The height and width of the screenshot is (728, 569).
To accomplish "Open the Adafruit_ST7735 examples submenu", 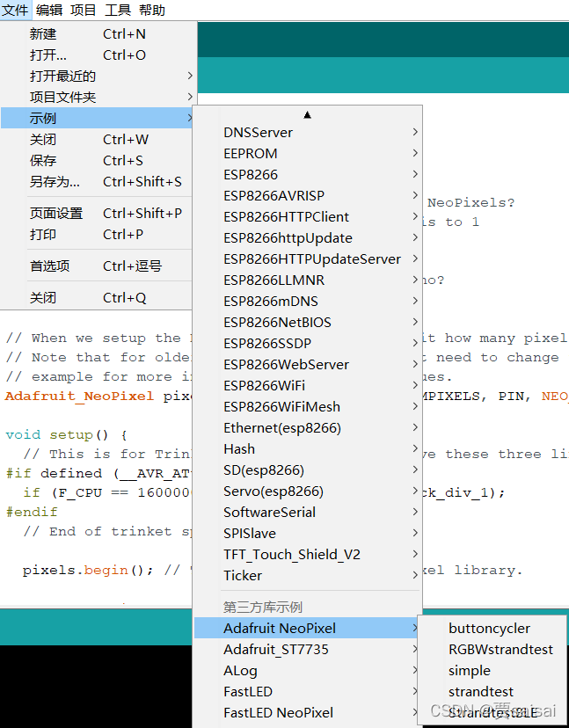I will 308,649.
